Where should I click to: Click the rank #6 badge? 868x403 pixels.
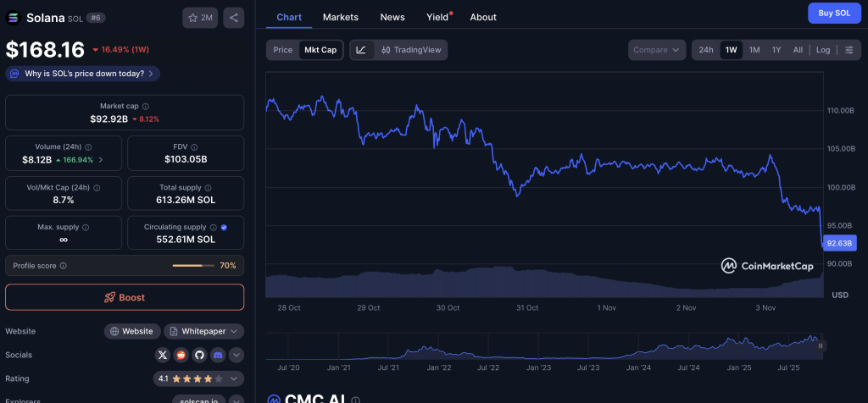point(96,18)
